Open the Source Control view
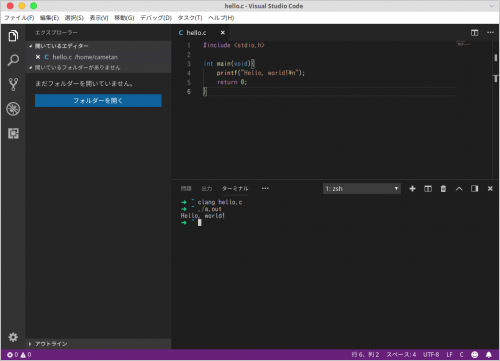Viewport: 500px width, 361px height. [x=13, y=85]
